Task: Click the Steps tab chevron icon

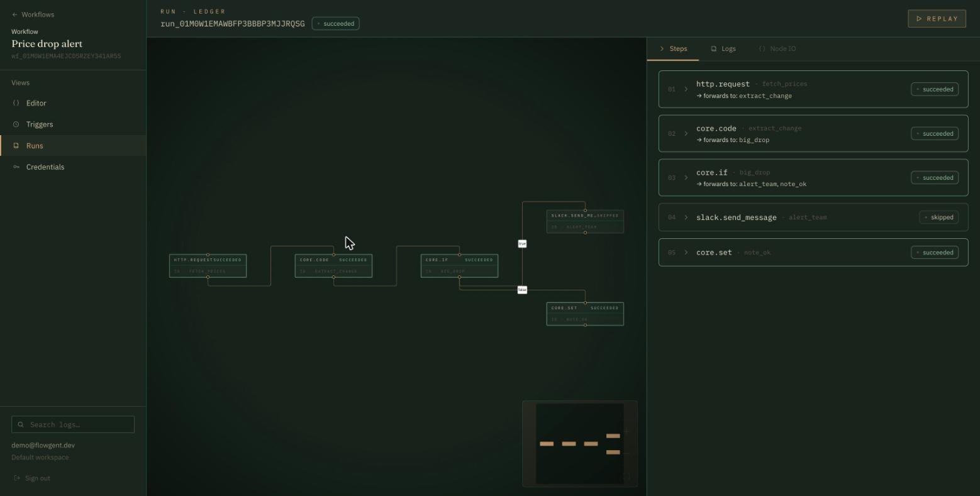Action: tap(662, 48)
